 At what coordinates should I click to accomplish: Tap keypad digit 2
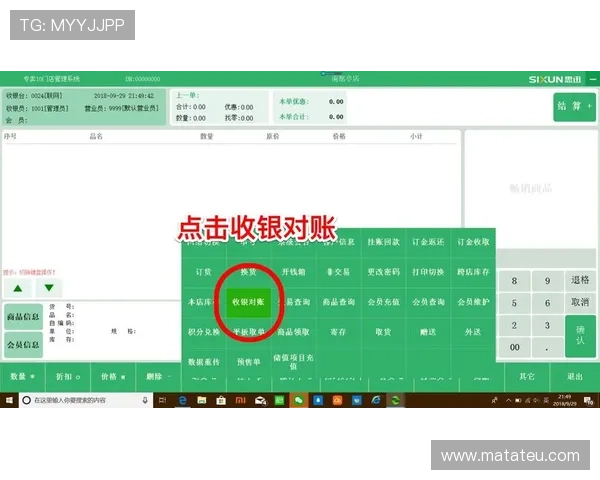pyautogui.click(x=514, y=325)
